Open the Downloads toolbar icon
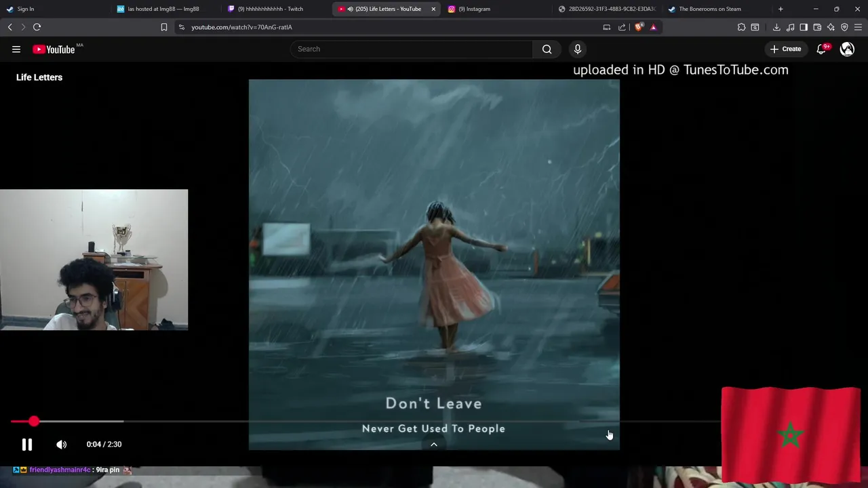 coord(776,27)
